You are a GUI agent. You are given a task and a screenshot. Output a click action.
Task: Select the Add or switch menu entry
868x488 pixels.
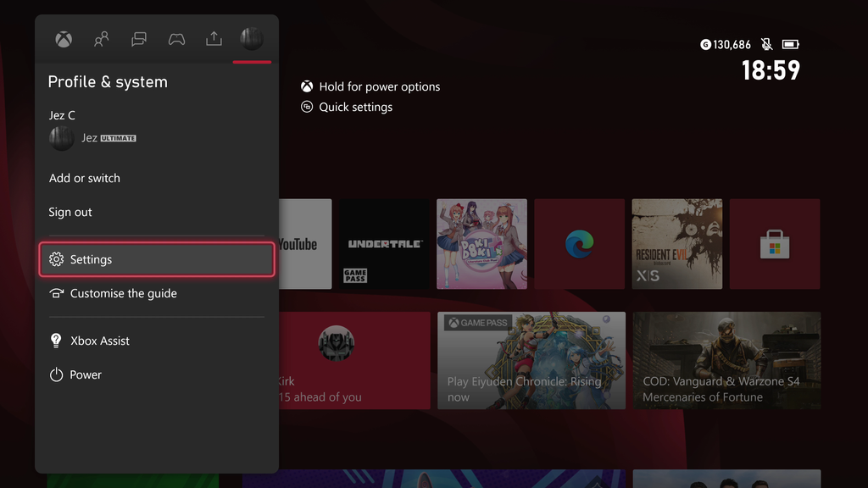(86, 178)
